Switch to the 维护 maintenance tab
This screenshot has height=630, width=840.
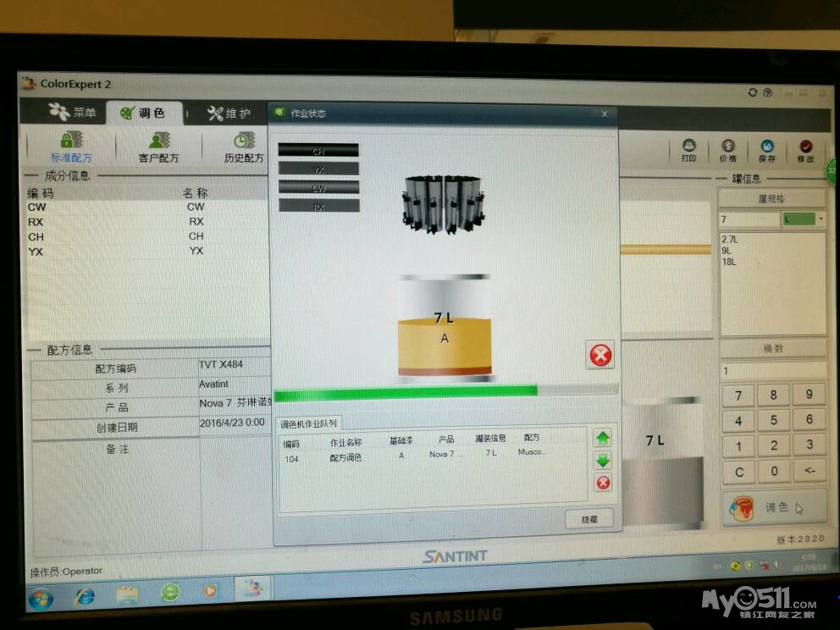coord(229,113)
